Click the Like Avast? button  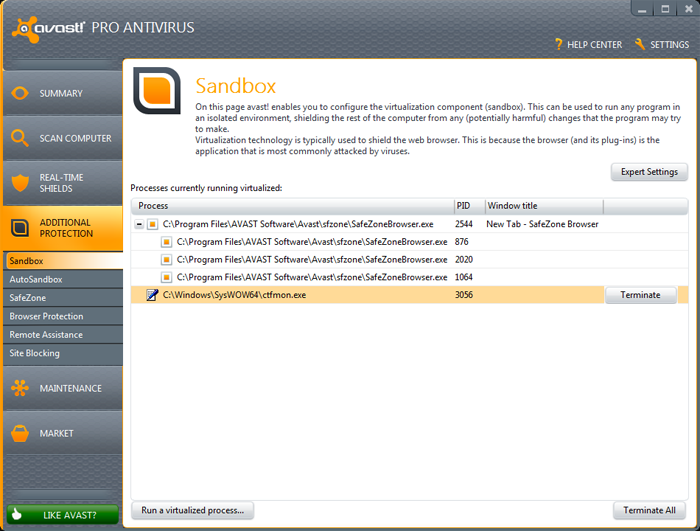click(x=62, y=514)
